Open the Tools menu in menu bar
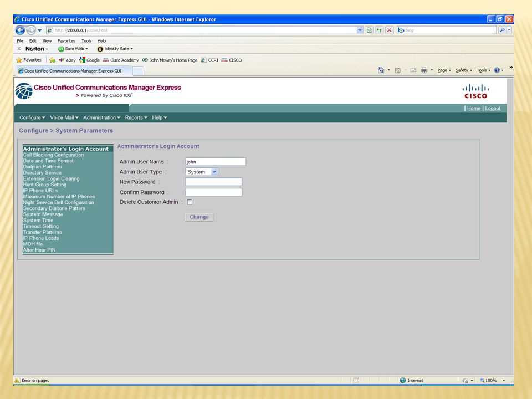The image size is (532, 399). point(86,40)
